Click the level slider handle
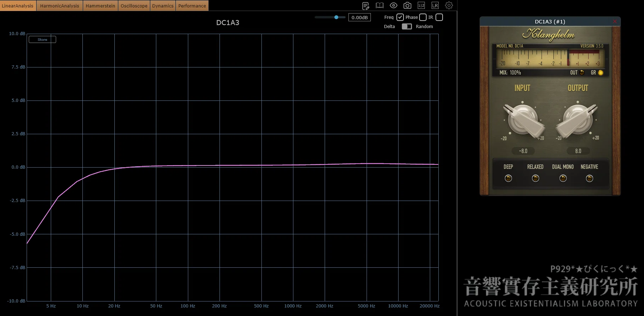This screenshot has height=316, width=644. (x=336, y=17)
